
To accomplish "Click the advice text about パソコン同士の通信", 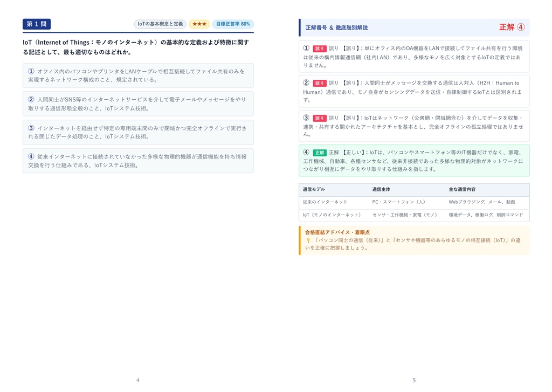I will pos(412,244).
